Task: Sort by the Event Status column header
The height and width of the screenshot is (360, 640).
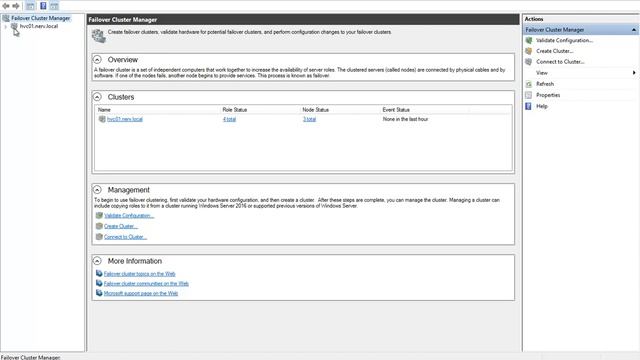Action: (x=396, y=110)
